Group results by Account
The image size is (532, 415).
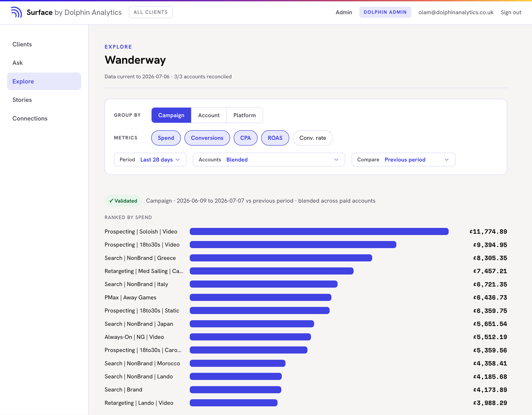pyautogui.click(x=209, y=115)
